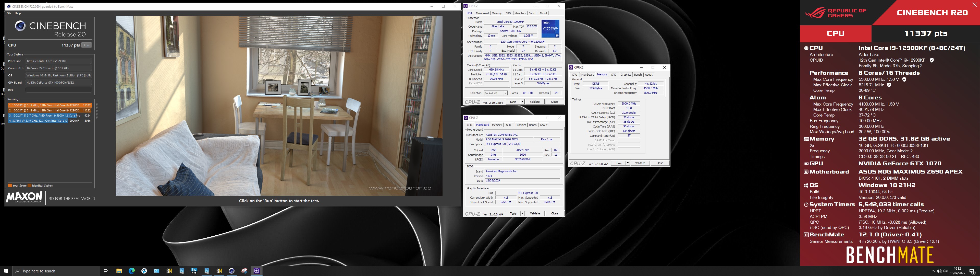Open the Snipping Tool taskbar icon
This screenshot has height=276, width=980.
click(244, 271)
